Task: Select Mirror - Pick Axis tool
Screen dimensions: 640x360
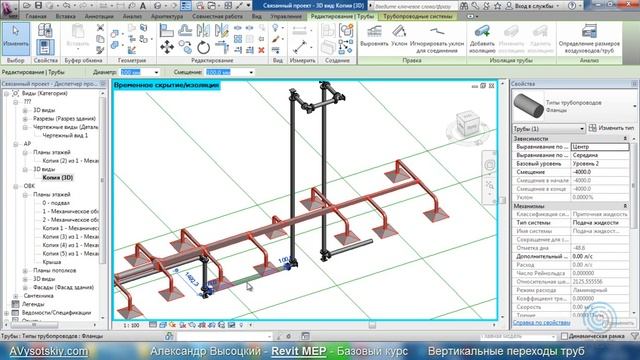Action: (203, 31)
